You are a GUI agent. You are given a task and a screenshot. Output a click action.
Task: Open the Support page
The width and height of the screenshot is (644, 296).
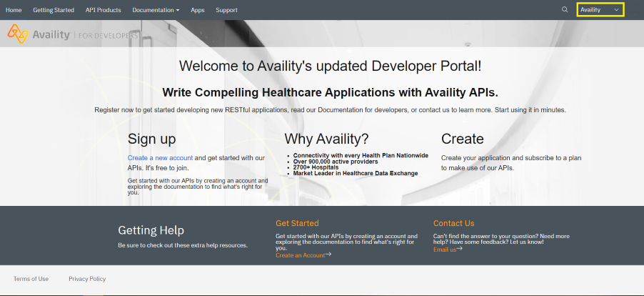point(227,10)
